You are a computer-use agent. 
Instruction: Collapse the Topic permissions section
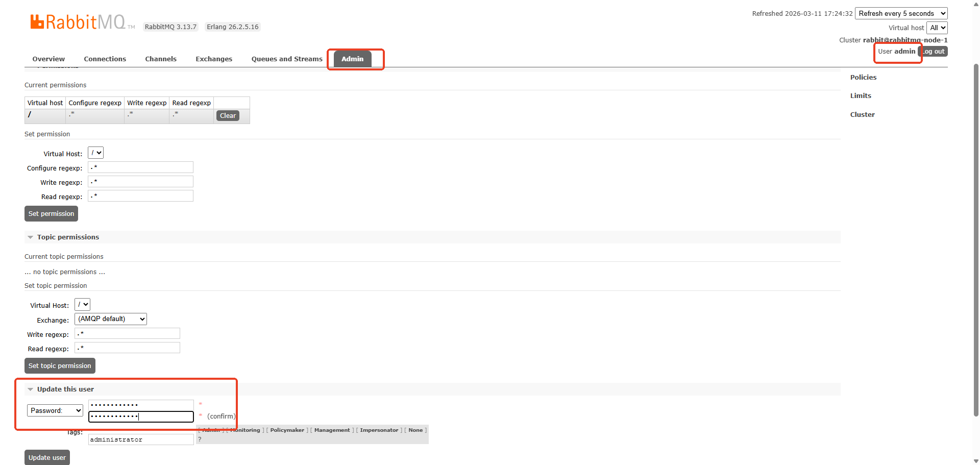(x=68, y=237)
